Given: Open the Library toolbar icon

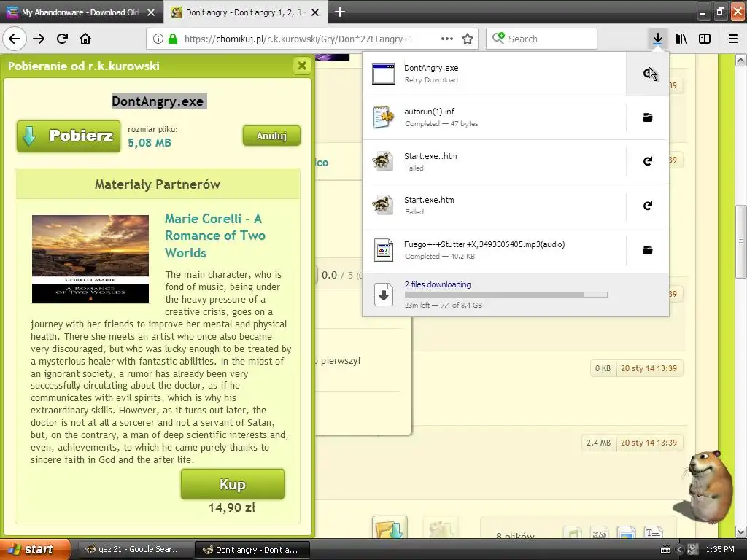Looking at the screenshot, I should 681,39.
